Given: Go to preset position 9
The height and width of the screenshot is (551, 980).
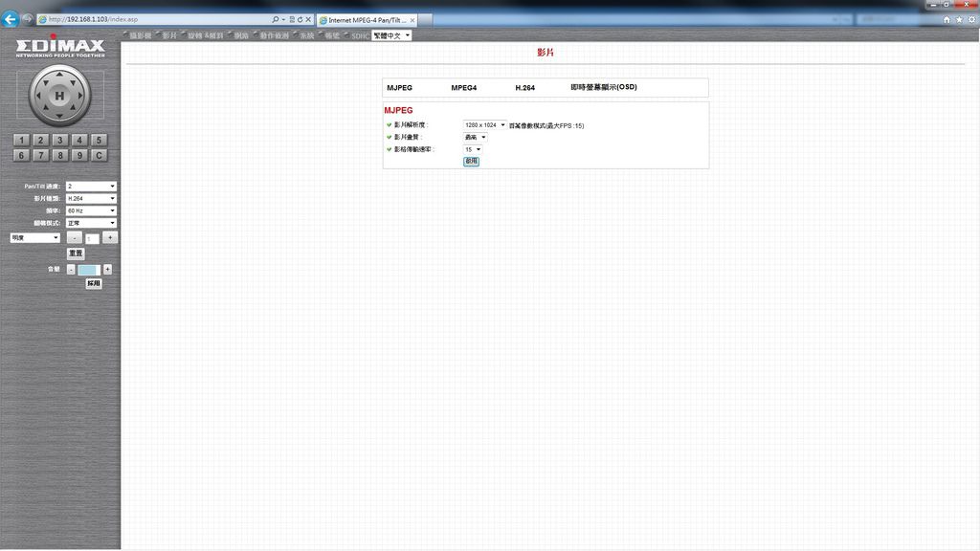Looking at the screenshot, I should [x=79, y=155].
